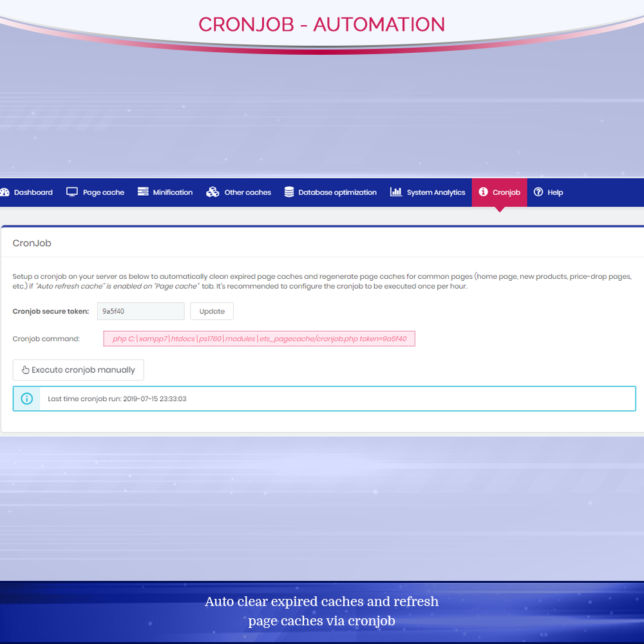The height and width of the screenshot is (644, 644).
Task: Click the Cronjob info icon in the nav bar
Action: tap(484, 192)
